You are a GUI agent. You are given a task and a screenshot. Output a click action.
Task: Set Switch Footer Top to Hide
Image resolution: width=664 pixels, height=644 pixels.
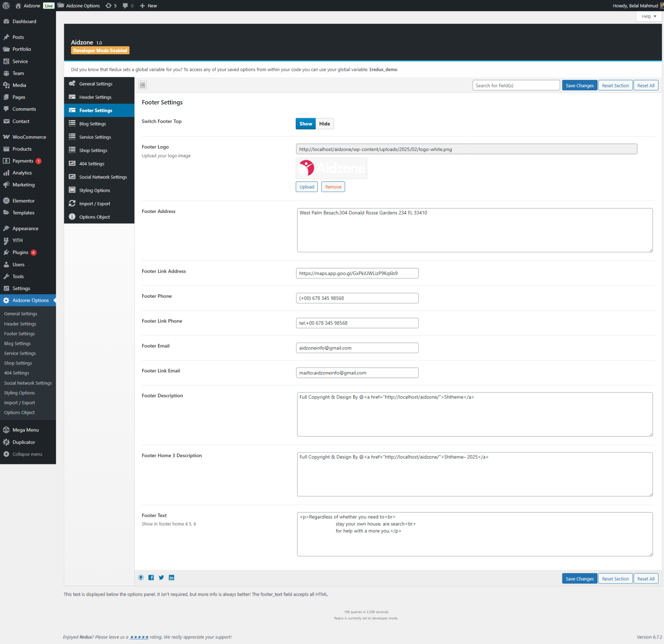324,124
